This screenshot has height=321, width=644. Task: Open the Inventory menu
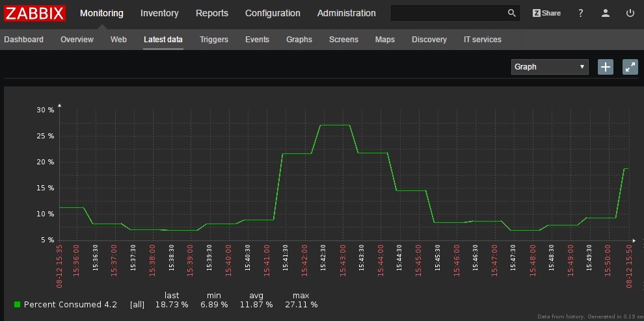159,13
